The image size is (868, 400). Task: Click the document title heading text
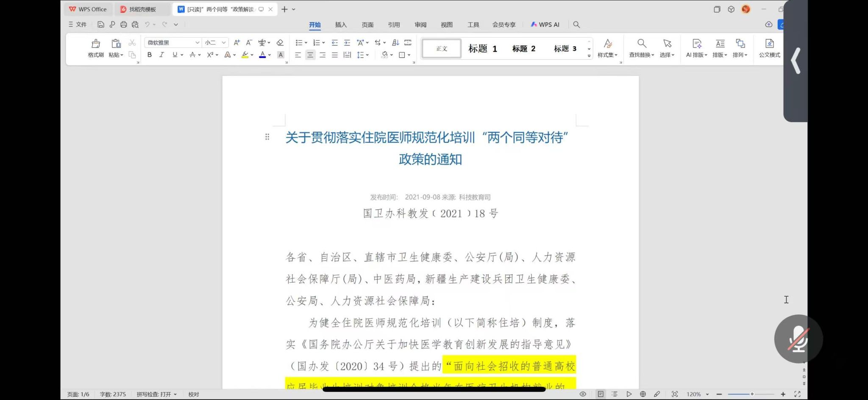coord(427,138)
